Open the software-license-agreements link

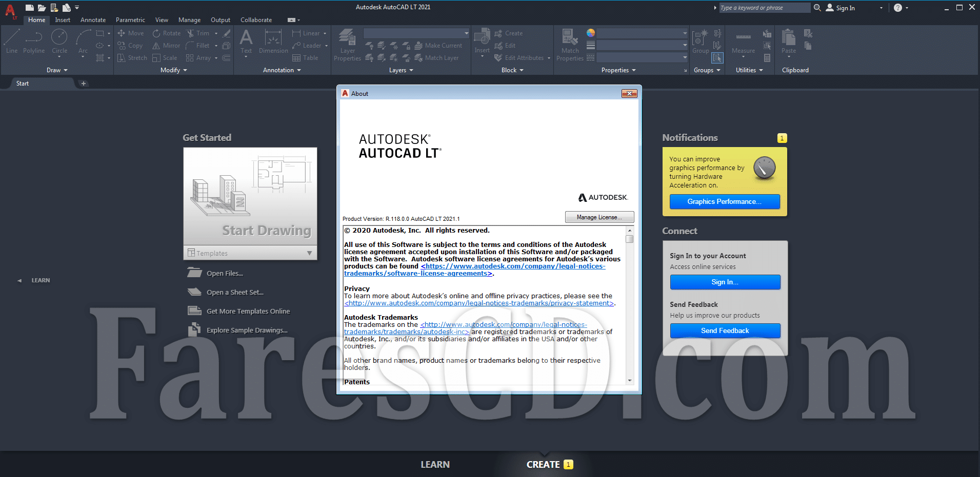(x=474, y=270)
